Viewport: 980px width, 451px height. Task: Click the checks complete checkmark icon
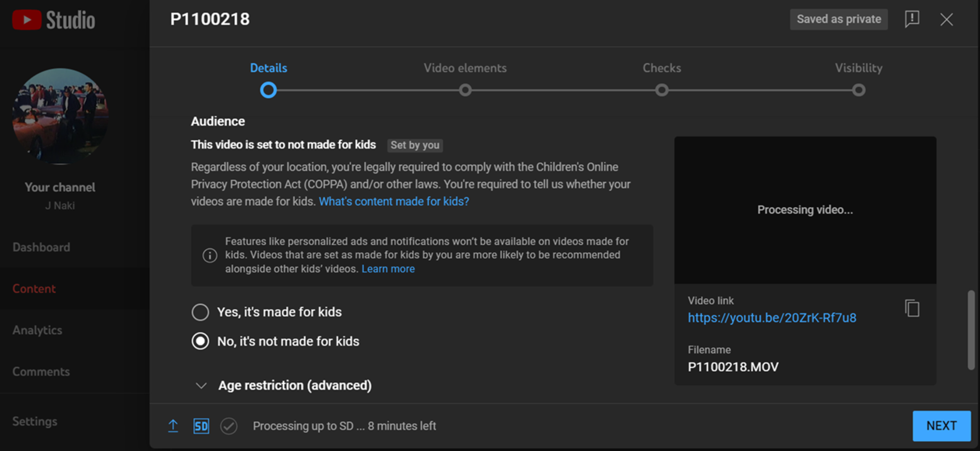pyautogui.click(x=229, y=426)
